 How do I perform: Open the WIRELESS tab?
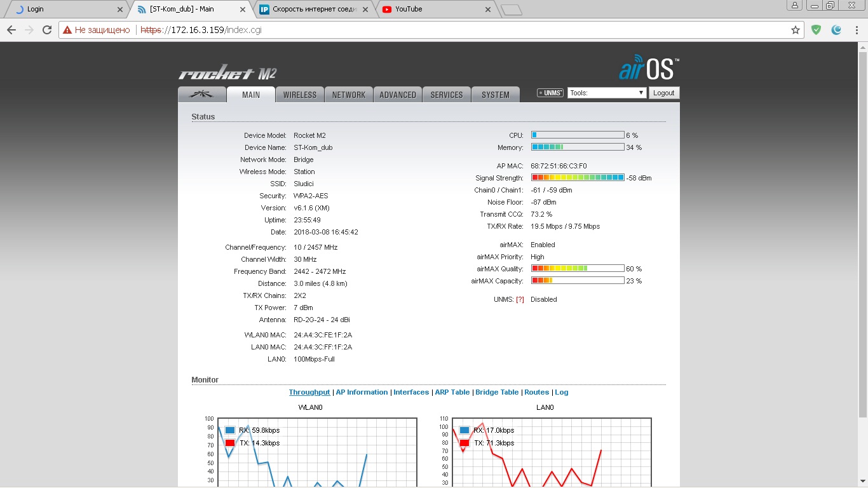[300, 94]
